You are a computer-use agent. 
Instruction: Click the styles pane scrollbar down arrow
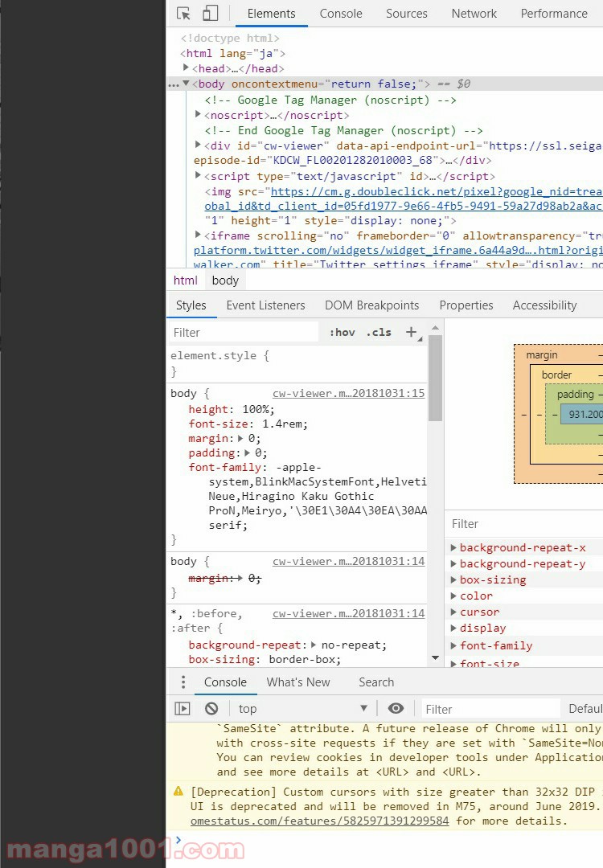pyautogui.click(x=435, y=657)
